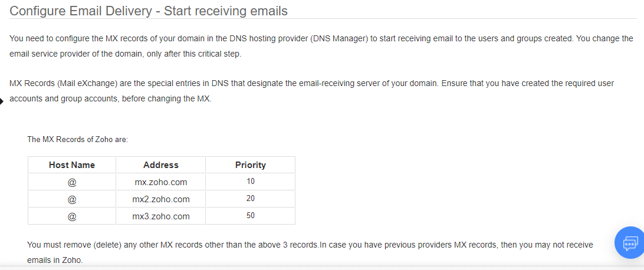This screenshot has width=644, height=270.
Task: Click the Priority column header
Action: point(251,165)
